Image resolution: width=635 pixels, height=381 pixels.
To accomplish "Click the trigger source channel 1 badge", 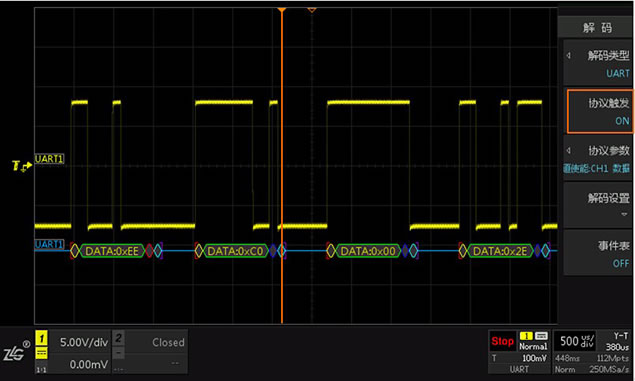I will point(526,336).
